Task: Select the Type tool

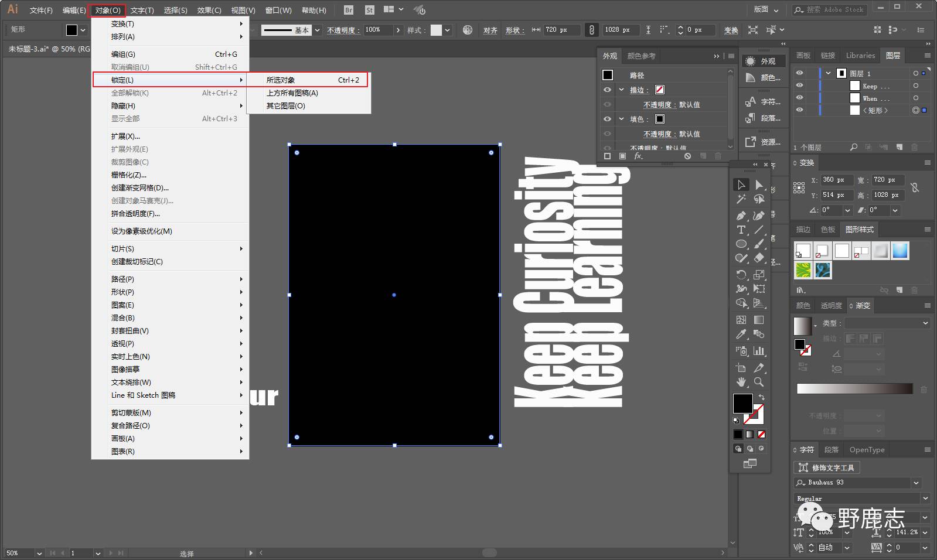Action: tap(741, 230)
